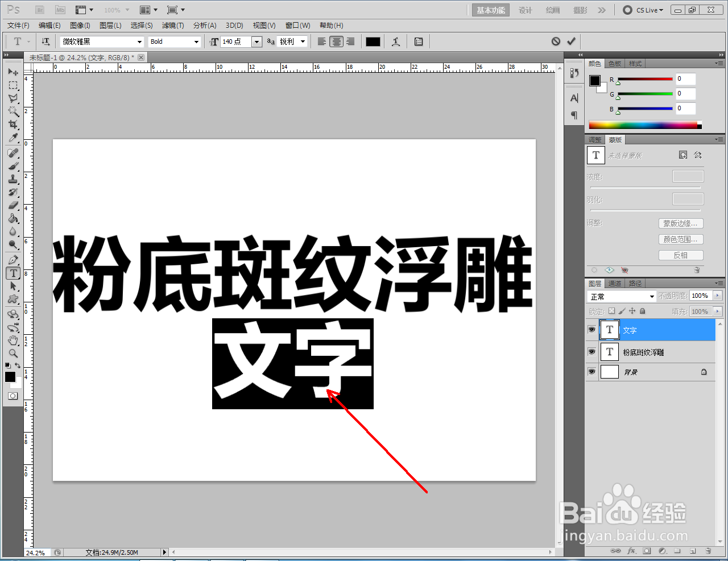
Task: Open the Paragraph panel icon
Action: (x=574, y=115)
